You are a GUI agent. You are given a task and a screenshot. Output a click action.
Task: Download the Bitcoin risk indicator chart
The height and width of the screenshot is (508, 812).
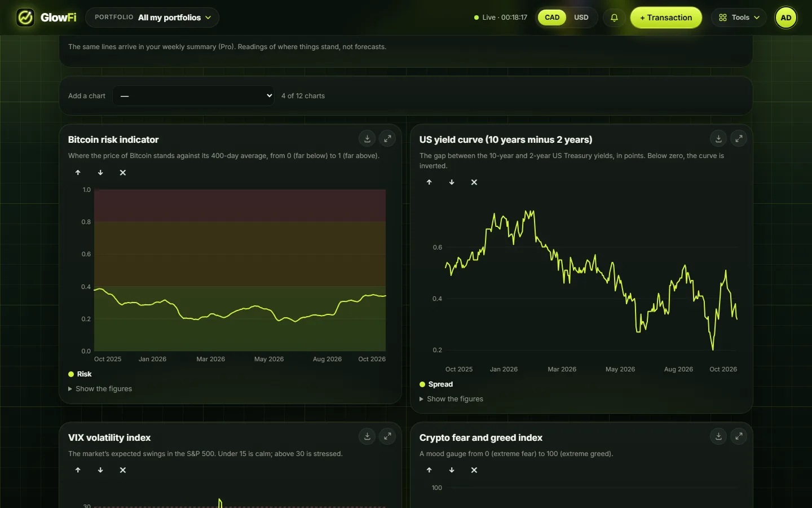(367, 138)
